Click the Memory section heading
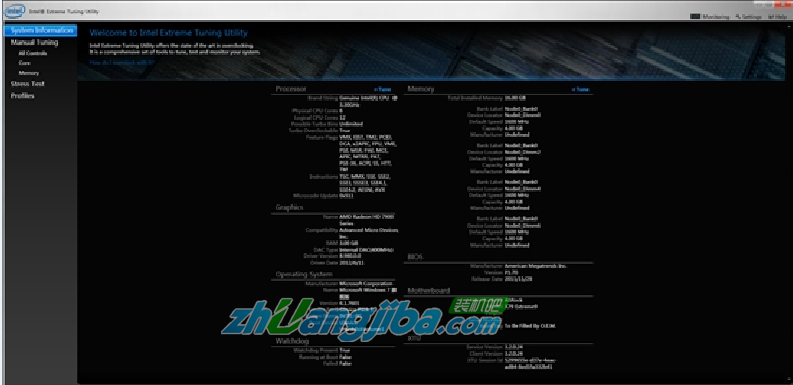This screenshot has width=793, height=385. (421, 89)
